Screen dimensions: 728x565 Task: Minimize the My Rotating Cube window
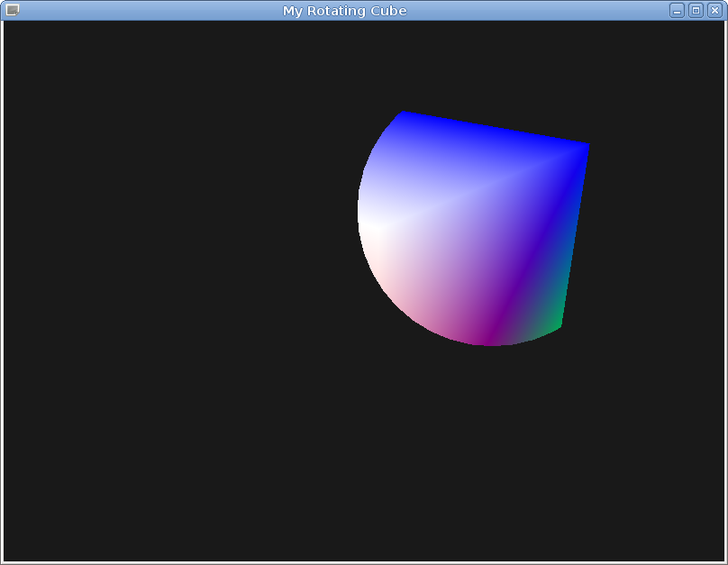tap(677, 11)
